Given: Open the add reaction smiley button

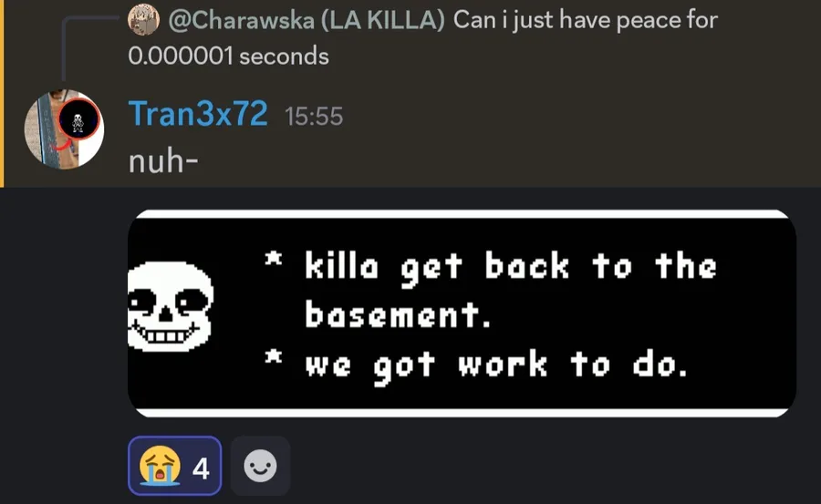Looking at the screenshot, I should (260, 466).
